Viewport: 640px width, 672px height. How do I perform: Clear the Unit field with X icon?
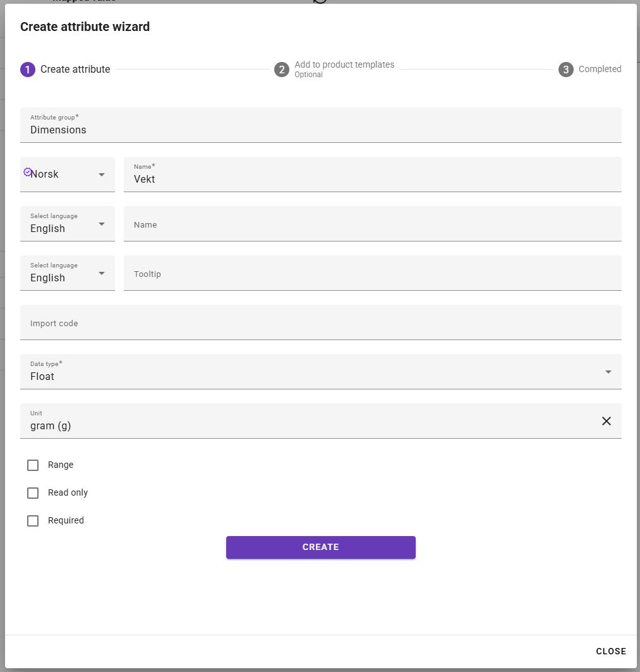pyautogui.click(x=606, y=421)
